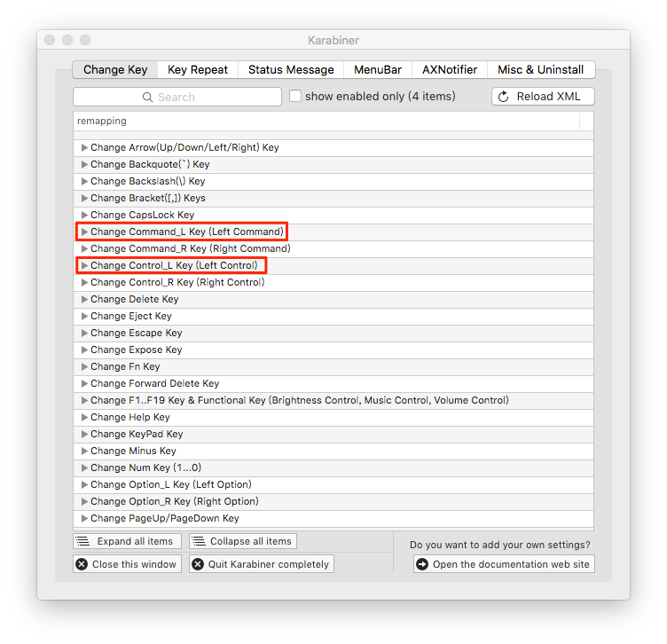Viewport: 667px width, 644px height.
Task: Expand the Change Eject Key triangle
Action: 84,316
